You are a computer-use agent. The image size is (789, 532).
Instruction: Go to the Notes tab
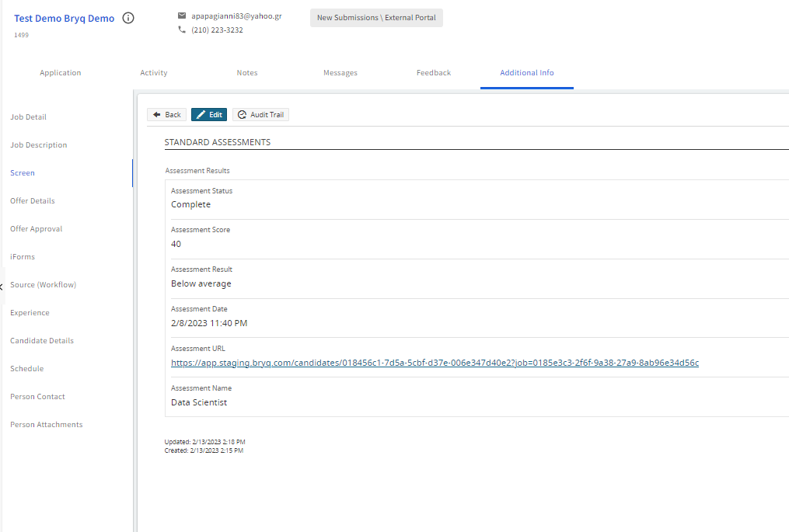coord(247,73)
